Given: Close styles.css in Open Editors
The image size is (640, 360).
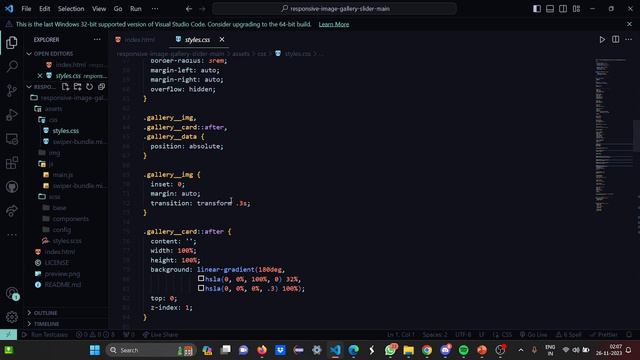Looking at the screenshot, I should click(40, 76).
